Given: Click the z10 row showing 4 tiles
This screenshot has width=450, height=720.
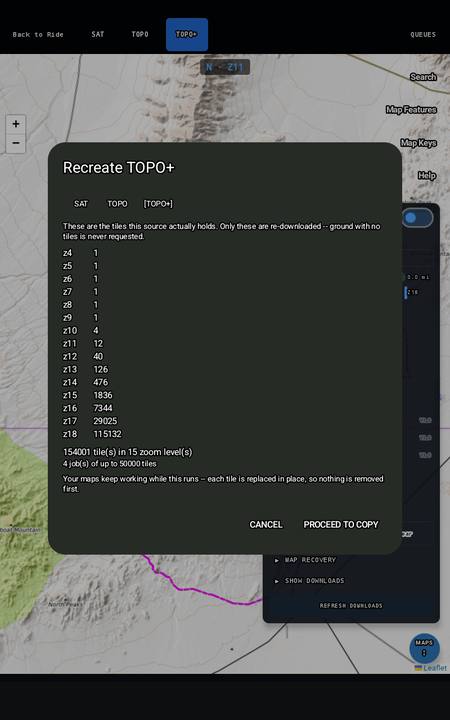Looking at the screenshot, I should pos(81,331).
